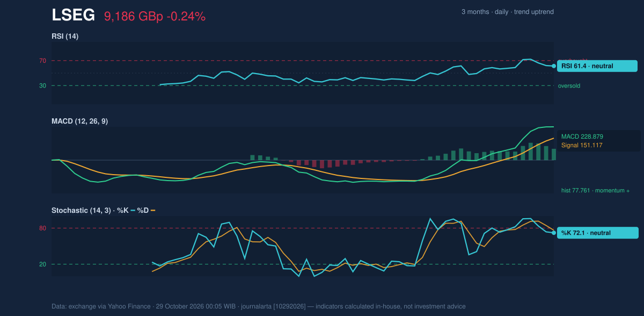
Task: Select the RSI (14) panel heading
Action: [65, 36]
